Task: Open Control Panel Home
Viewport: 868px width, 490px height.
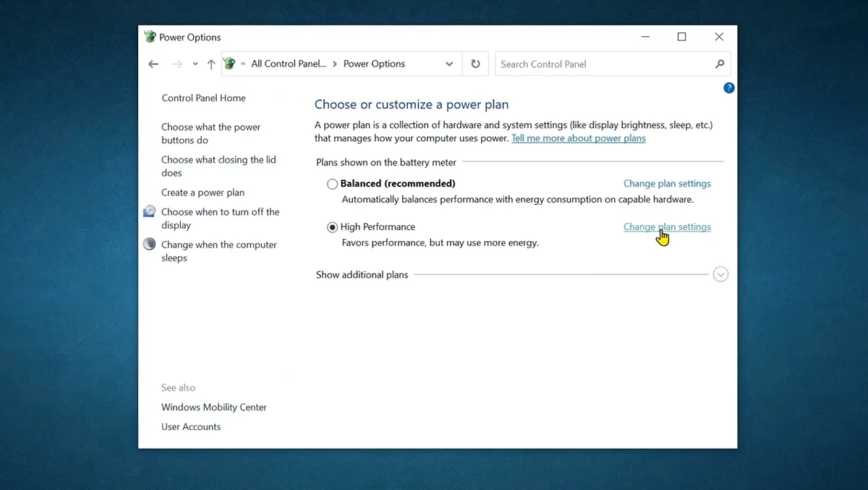Action: pos(203,98)
